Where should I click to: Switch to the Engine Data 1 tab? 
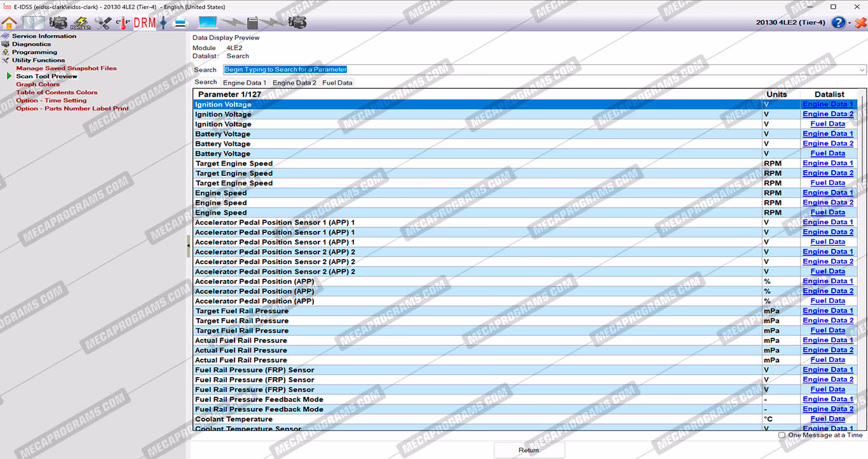[x=245, y=83]
